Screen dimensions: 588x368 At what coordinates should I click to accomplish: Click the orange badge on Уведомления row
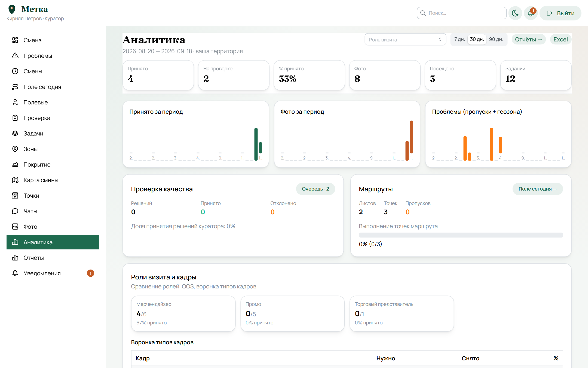point(91,273)
